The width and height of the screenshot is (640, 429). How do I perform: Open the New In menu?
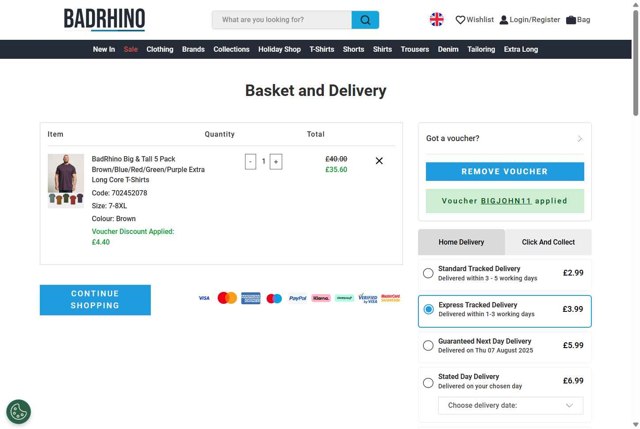pos(104,49)
